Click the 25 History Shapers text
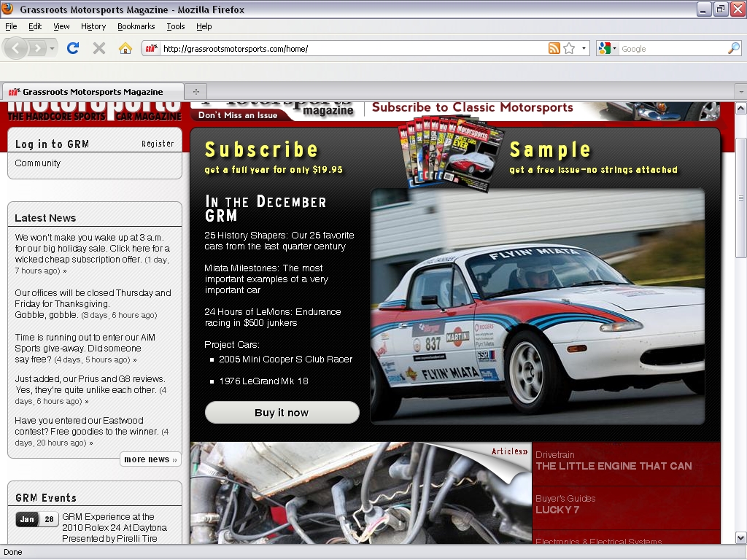The height and width of the screenshot is (560, 747). tap(279, 241)
